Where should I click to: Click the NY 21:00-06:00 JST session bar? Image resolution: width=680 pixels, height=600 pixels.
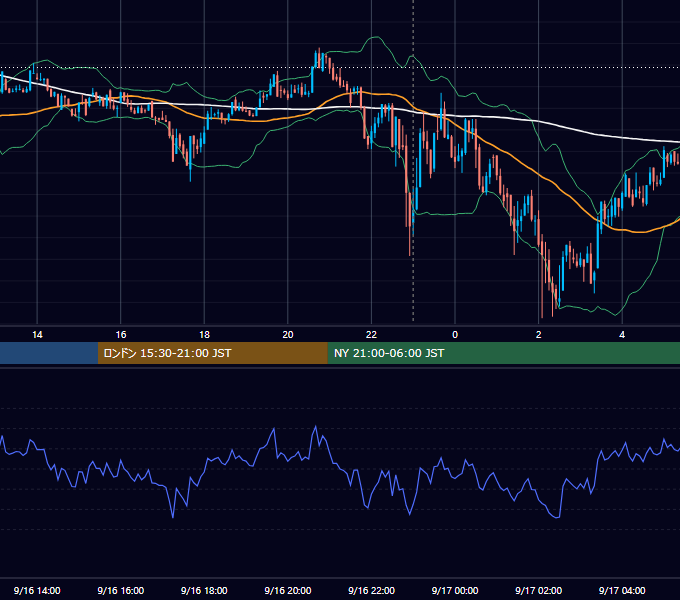[x=503, y=353]
